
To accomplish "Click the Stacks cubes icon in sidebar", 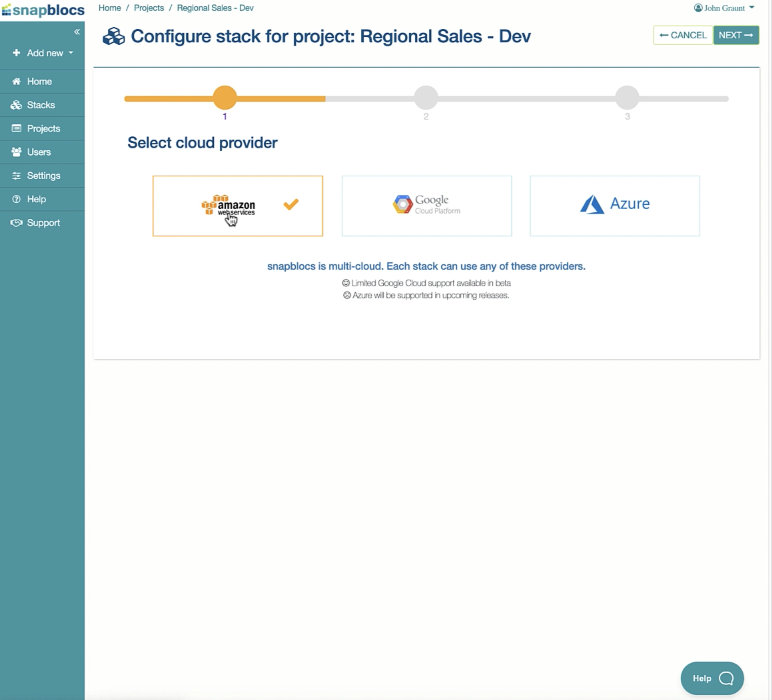I will [x=16, y=105].
